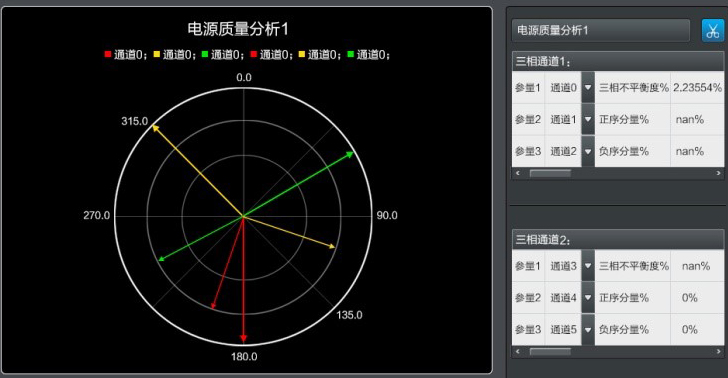Click the first green legend marker
Viewport: 728px width, 378px height.
point(205,54)
